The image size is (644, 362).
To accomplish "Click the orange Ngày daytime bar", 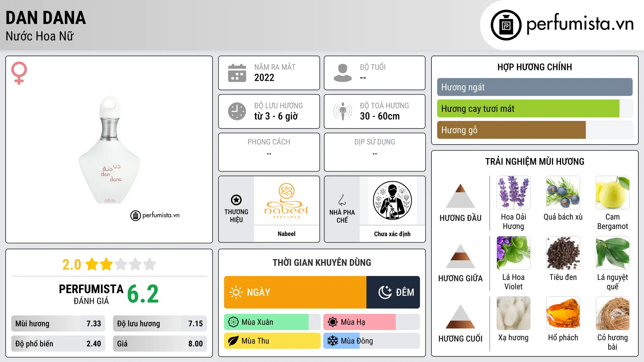I will point(295,292).
